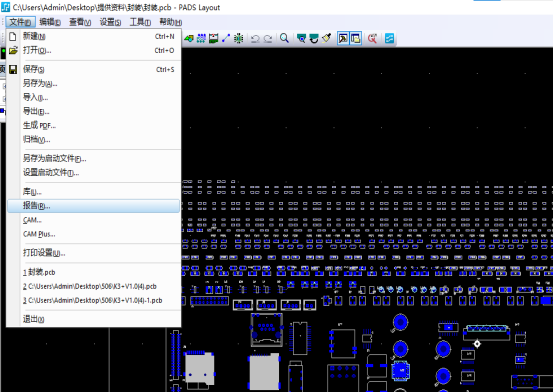
Task: Click the Redraw refresh icon
Action: tap(314, 38)
